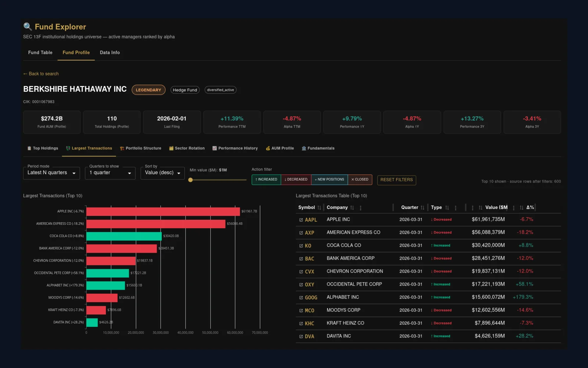Viewport: 588px width, 368px height.
Task: Toggle the NEW POSITIONS action filter
Action: [x=329, y=180]
